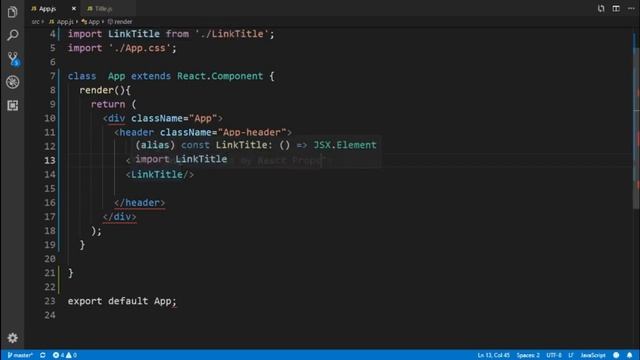This screenshot has height=360, width=640.
Task: Click 'import LinkTitle' in hover tooltip
Action: tap(181, 159)
